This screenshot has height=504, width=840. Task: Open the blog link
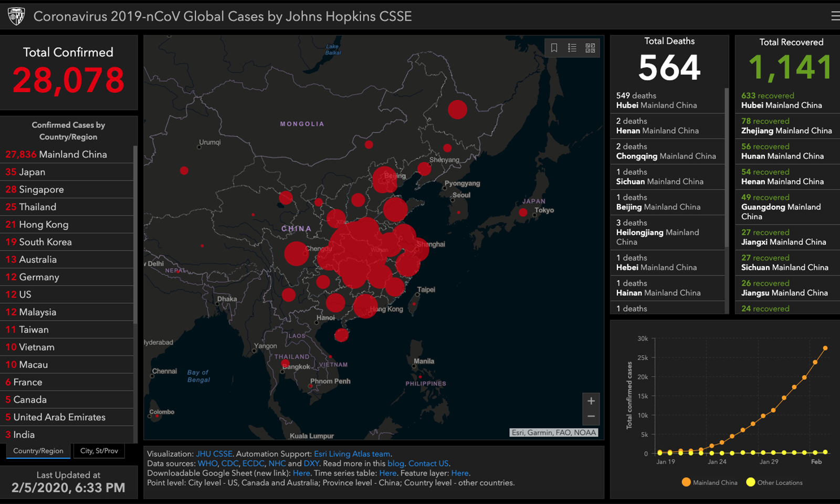(396, 464)
